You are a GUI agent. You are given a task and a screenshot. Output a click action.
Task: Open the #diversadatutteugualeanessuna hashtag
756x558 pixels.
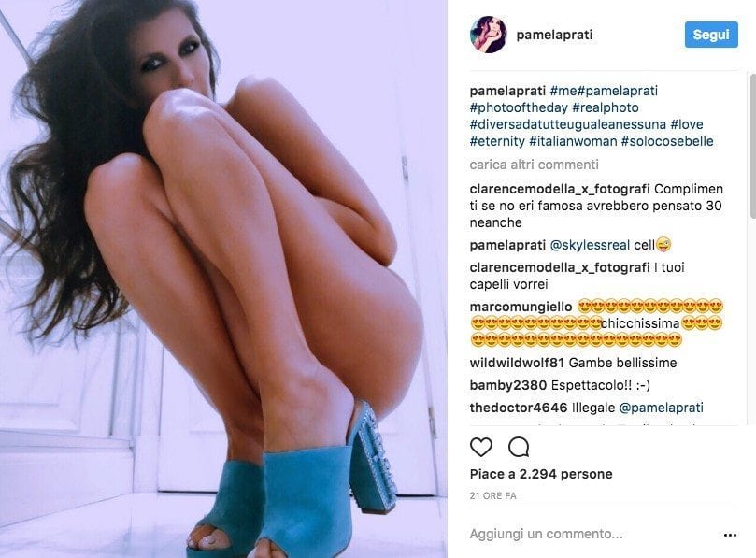point(568,124)
